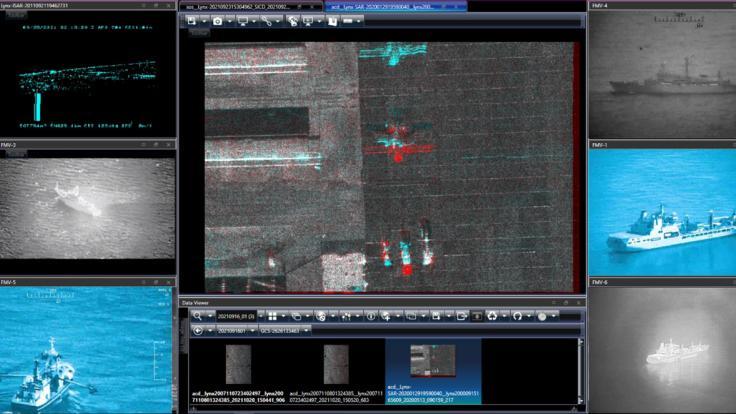
Task: Select the Lynx ISAR panel title
Action: point(34,6)
